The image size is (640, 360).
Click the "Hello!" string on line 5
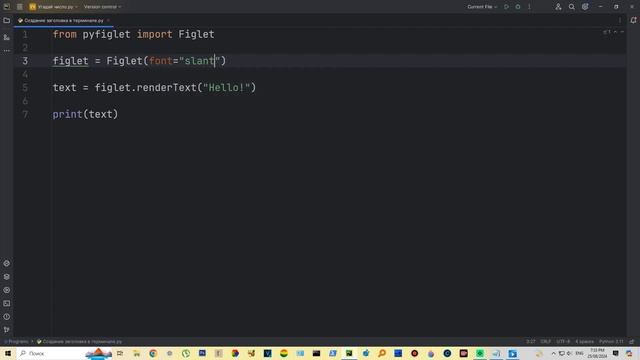tap(227, 87)
